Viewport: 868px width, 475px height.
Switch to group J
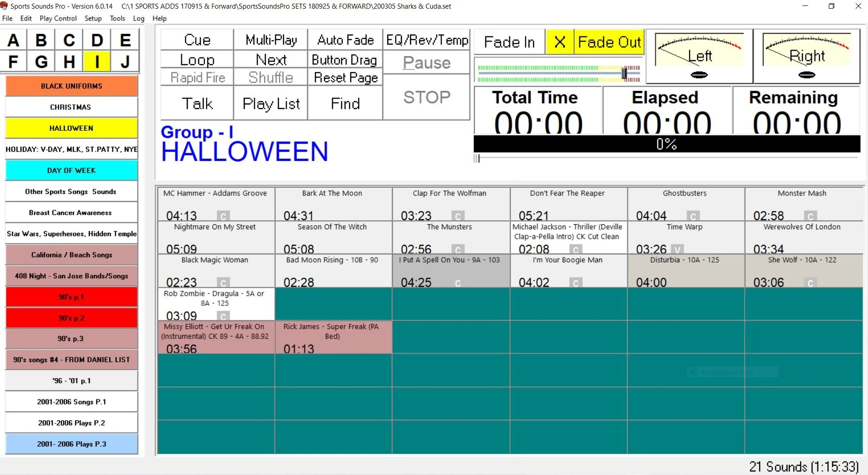(x=125, y=61)
